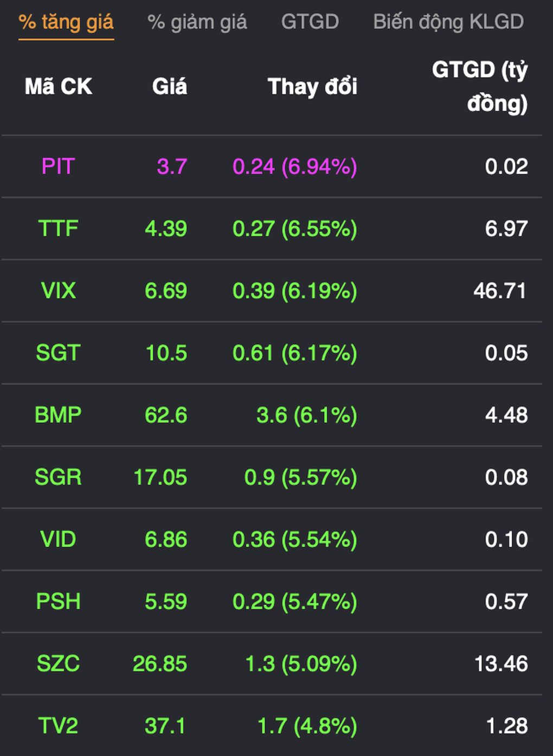This screenshot has width=553, height=756.
Task: Sort by the Mã CK column header
Action: 59,87
